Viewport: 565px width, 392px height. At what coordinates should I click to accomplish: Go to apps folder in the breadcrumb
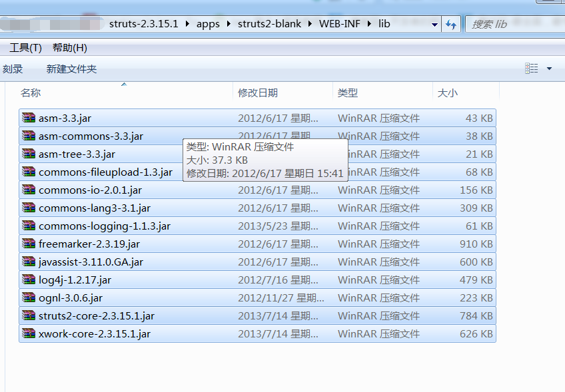click(208, 24)
